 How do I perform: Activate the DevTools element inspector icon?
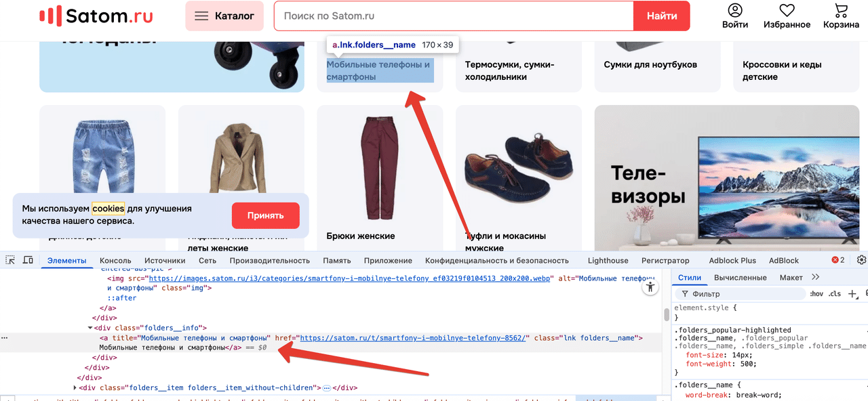10,260
